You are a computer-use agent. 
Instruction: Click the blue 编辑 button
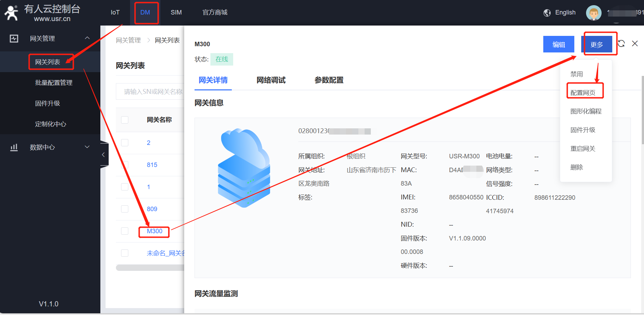tap(558, 45)
